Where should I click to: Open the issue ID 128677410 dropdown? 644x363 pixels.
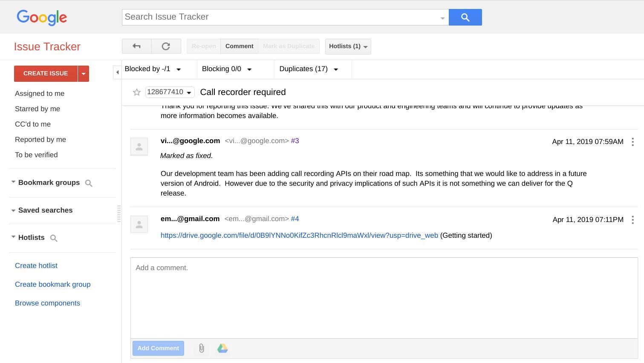[170, 92]
